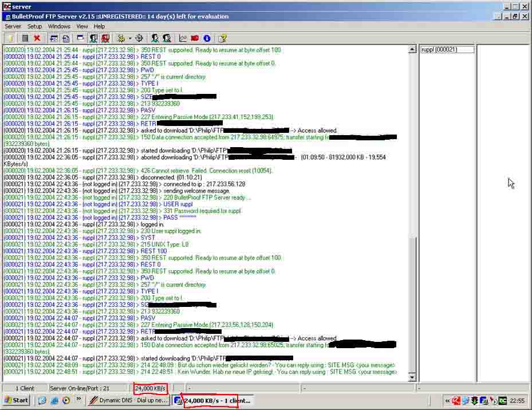Click the Dynamic DNS taskbar button
532x410 pixels.
pyautogui.click(x=129, y=400)
